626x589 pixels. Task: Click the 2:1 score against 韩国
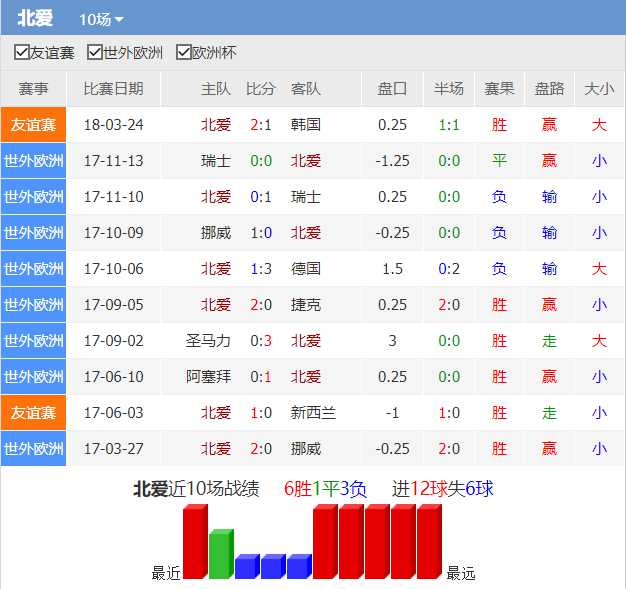260,125
